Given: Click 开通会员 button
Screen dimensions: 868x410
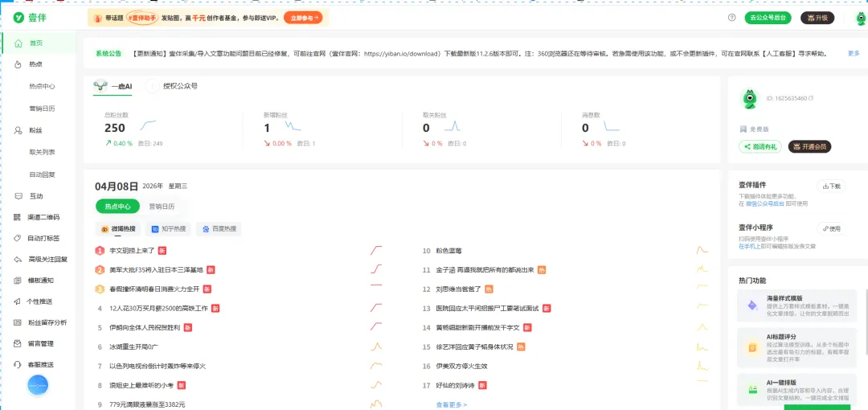Looking at the screenshot, I should point(809,147).
